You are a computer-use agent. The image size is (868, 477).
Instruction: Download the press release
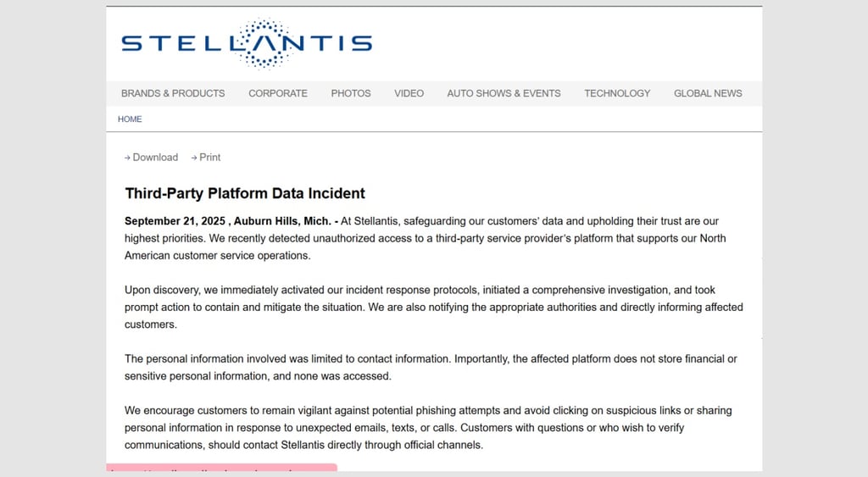151,157
